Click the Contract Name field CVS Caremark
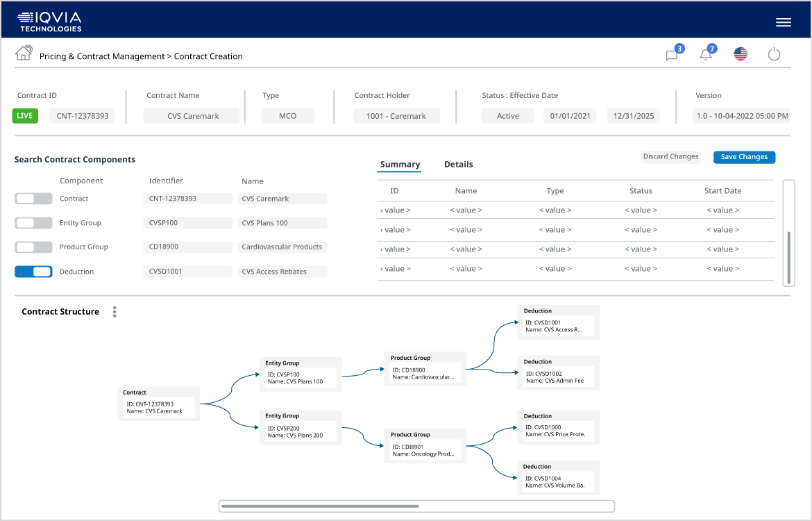Viewport: 812px width, 521px height. click(192, 116)
